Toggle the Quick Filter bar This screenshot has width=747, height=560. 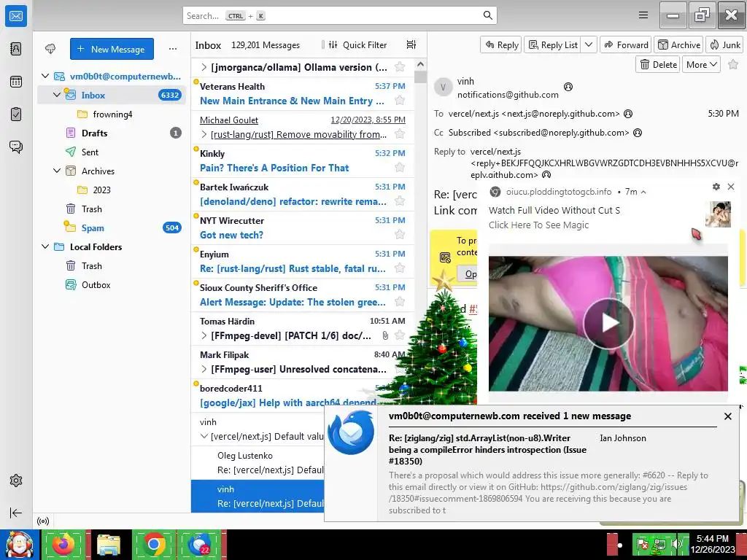click(x=357, y=44)
